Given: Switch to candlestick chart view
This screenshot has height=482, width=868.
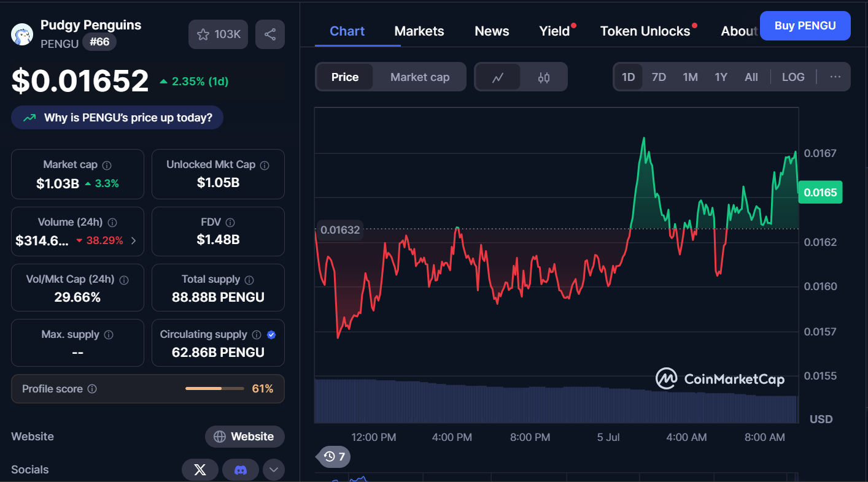Looking at the screenshot, I should (x=544, y=77).
